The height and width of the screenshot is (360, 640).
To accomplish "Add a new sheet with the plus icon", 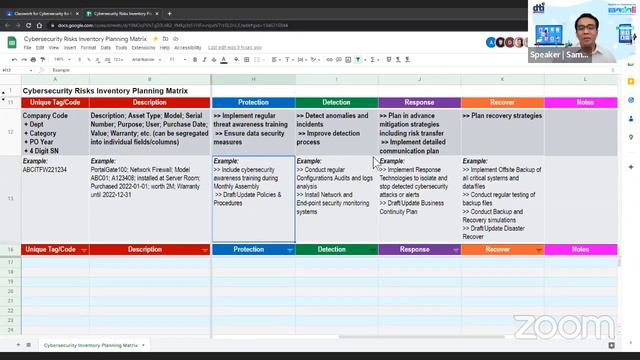I will [18, 345].
